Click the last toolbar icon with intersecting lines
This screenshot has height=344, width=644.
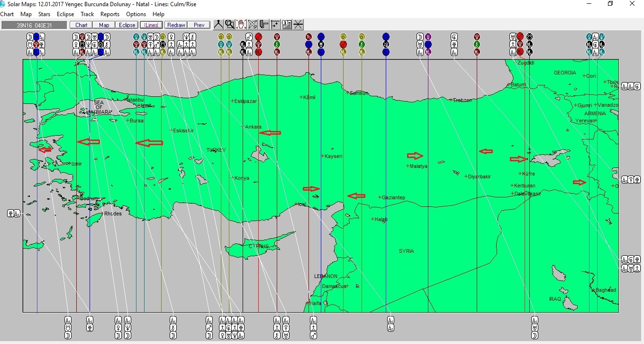[x=298, y=25]
